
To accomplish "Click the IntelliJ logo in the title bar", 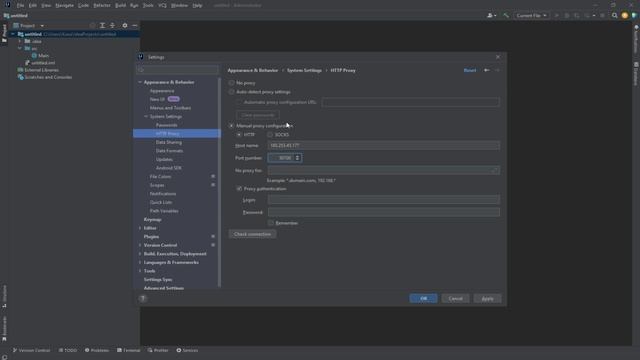I will (7, 5).
